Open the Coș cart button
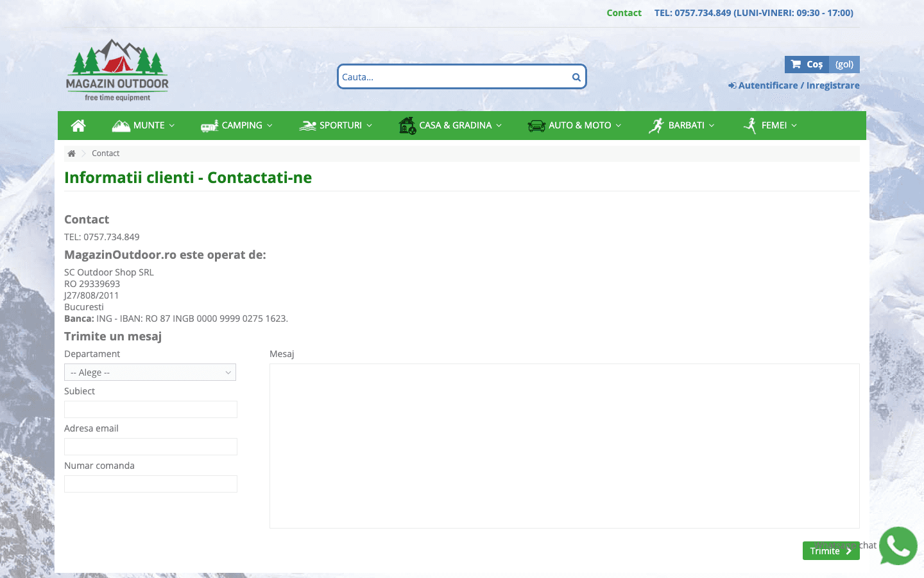 pos(807,64)
